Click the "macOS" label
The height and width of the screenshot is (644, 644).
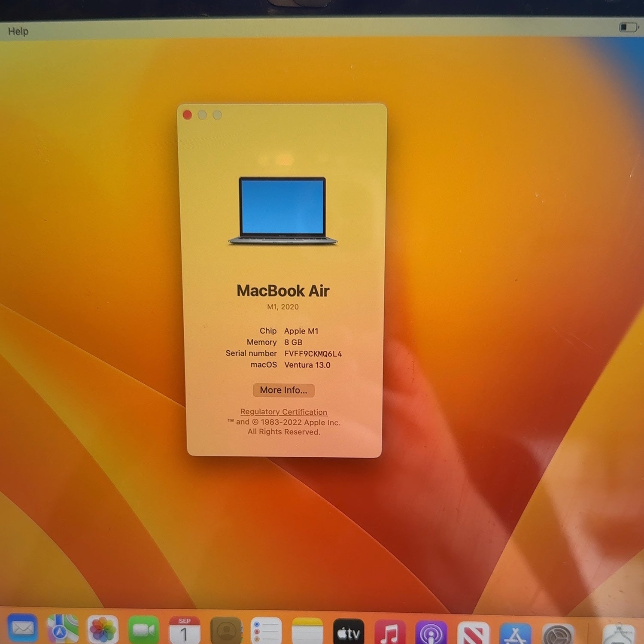point(264,365)
